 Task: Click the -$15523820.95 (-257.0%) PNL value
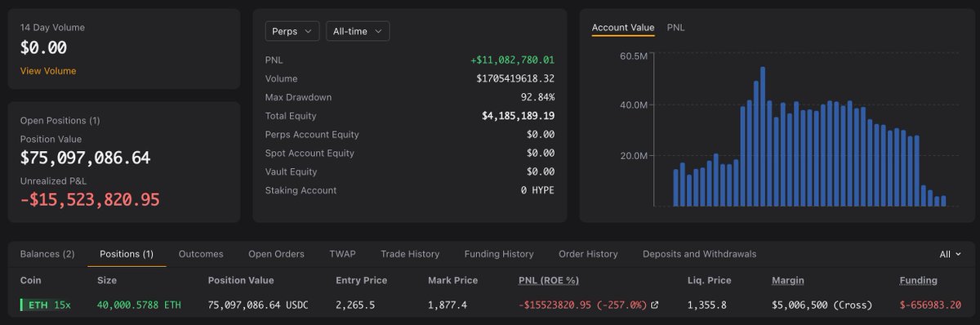coord(582,305)
